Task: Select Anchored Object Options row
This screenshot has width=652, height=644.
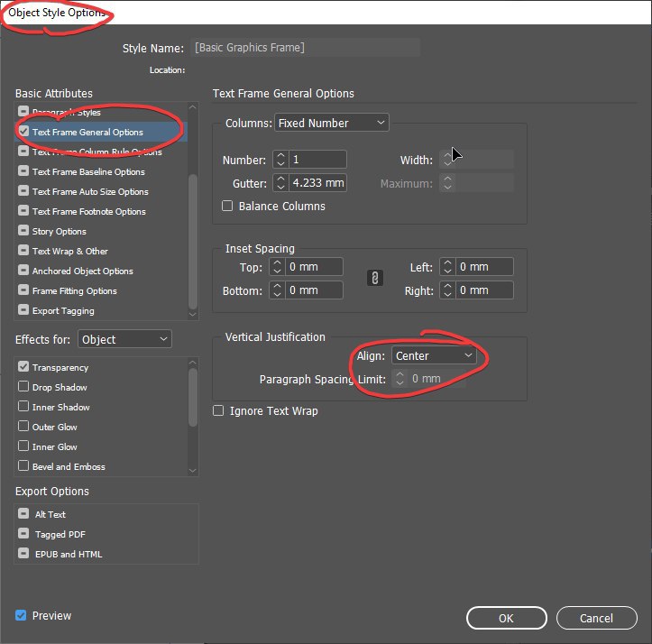Action: 101,271
